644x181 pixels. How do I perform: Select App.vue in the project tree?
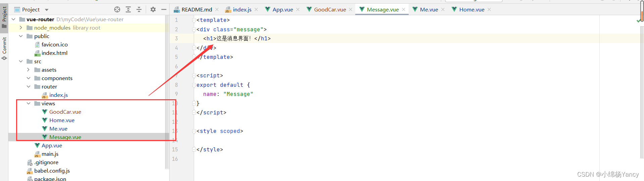52,145
